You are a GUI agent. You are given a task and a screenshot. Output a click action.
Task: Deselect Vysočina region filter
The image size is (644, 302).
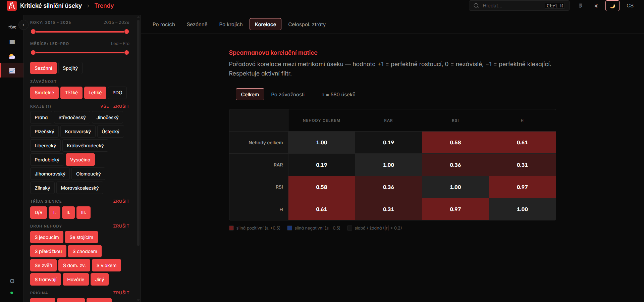pyautogui.click(x=80, y=160)
